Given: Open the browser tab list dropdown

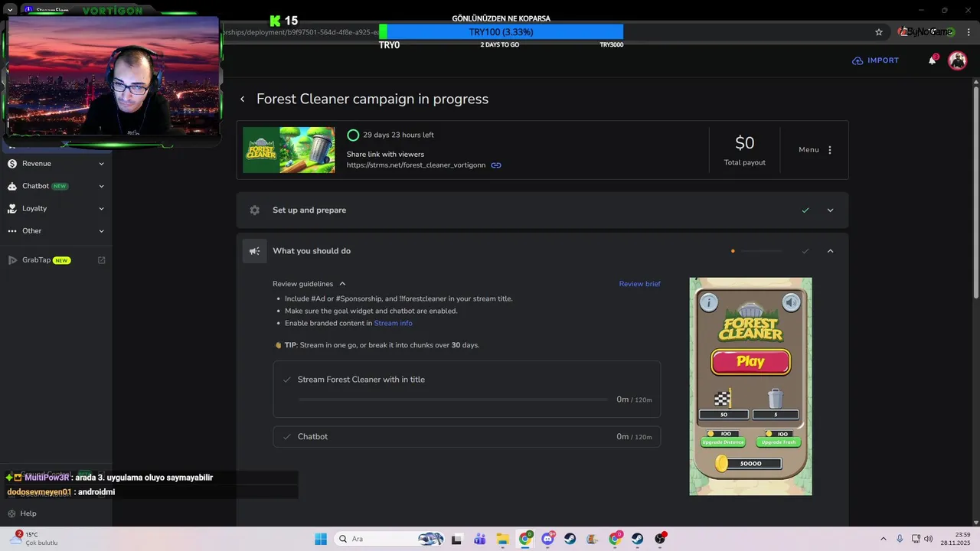Looking at the screenshot, I should point(10,10).
